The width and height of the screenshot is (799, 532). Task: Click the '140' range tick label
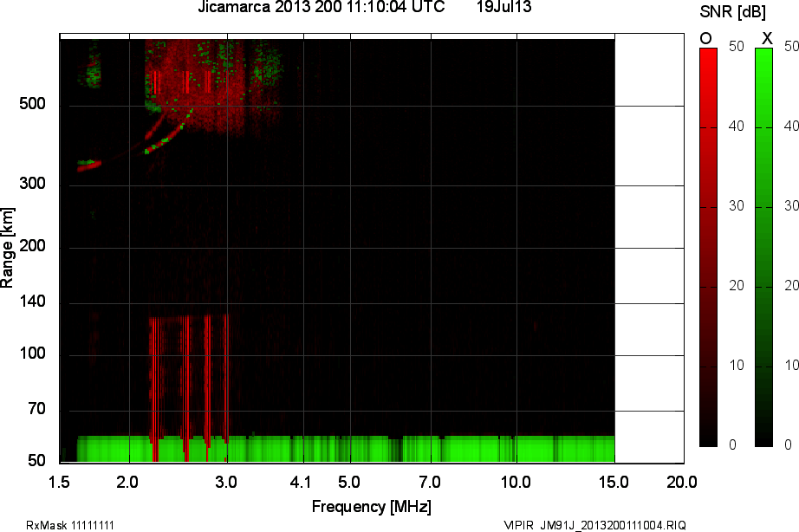[x=32, y=302]
